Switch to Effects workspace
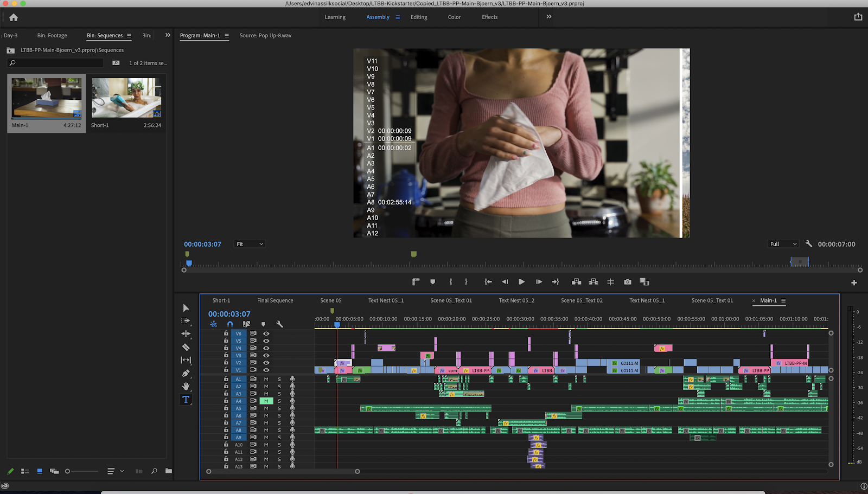The image size is (868, 494). coord(490,17)
